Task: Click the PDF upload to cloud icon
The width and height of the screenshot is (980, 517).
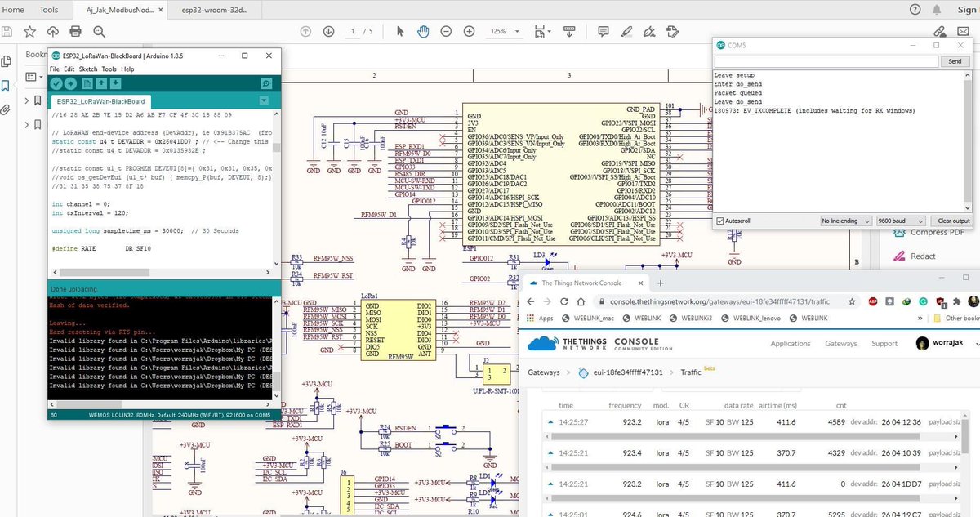Action: [53, 31]
